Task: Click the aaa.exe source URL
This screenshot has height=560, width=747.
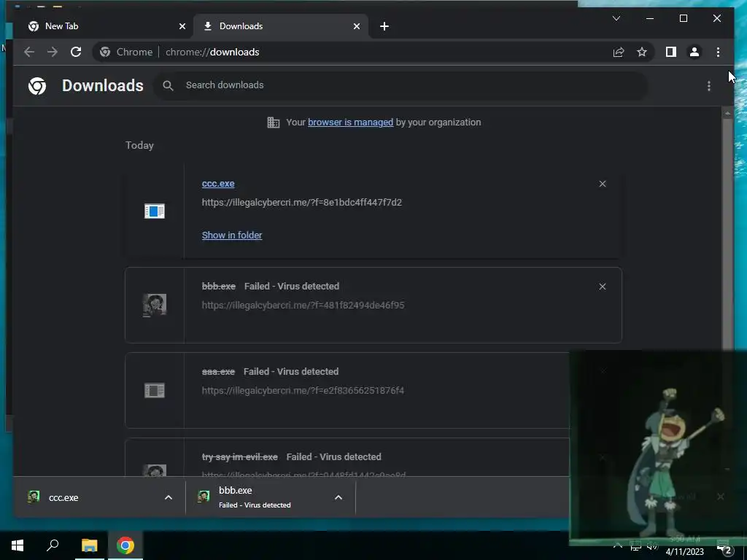Action: point(303,391)
